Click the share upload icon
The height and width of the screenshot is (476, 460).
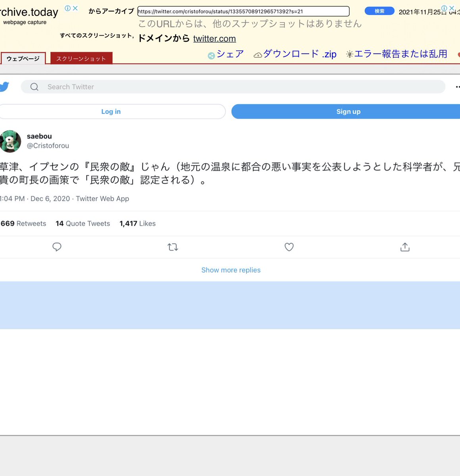[405, 247]
